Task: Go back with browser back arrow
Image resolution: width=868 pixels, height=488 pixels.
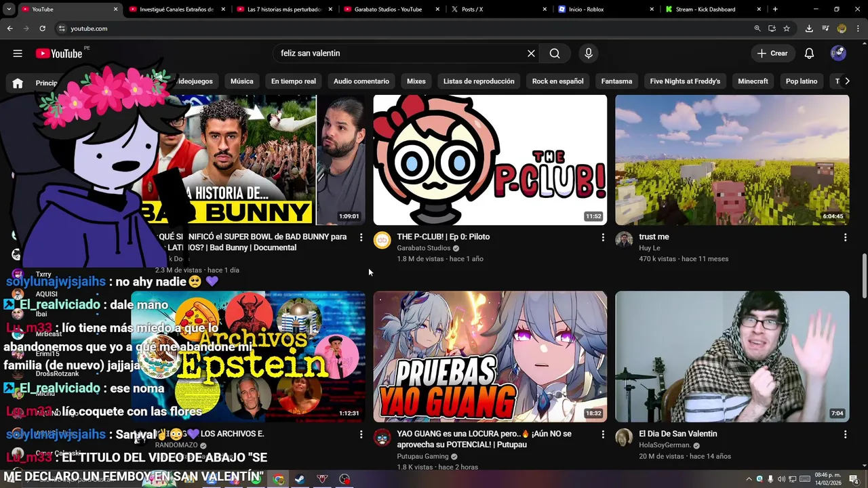Action: click(9, 28)
